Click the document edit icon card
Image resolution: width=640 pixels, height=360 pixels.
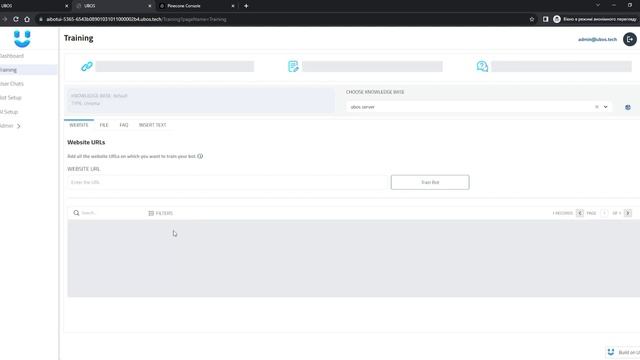293,66
